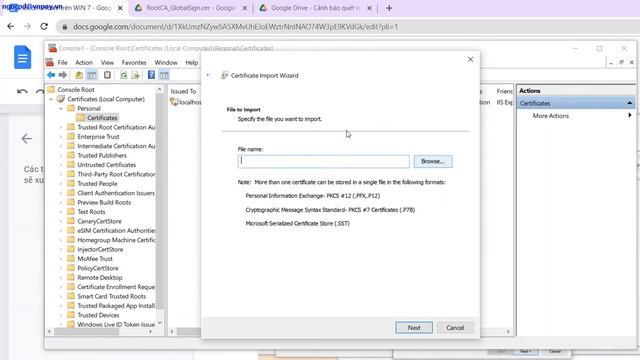Image resolution: width=640 pixels, height=360 pixels.
Task: Expand Trusted Root Certification Authorities node
Action: point(61,127)
